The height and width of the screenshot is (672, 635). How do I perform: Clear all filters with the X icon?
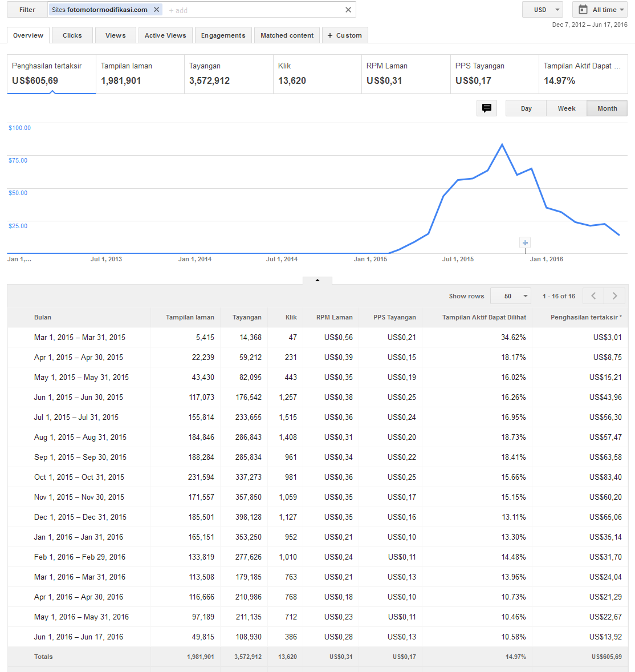348,10
